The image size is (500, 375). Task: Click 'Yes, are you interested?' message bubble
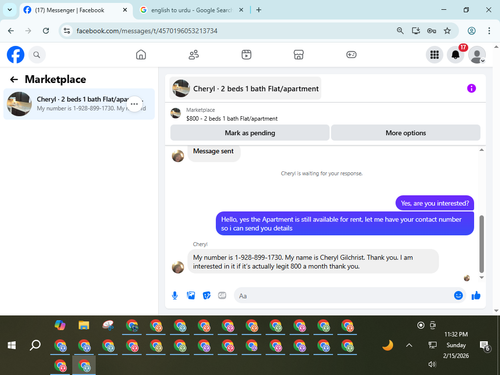coord(435,203)
